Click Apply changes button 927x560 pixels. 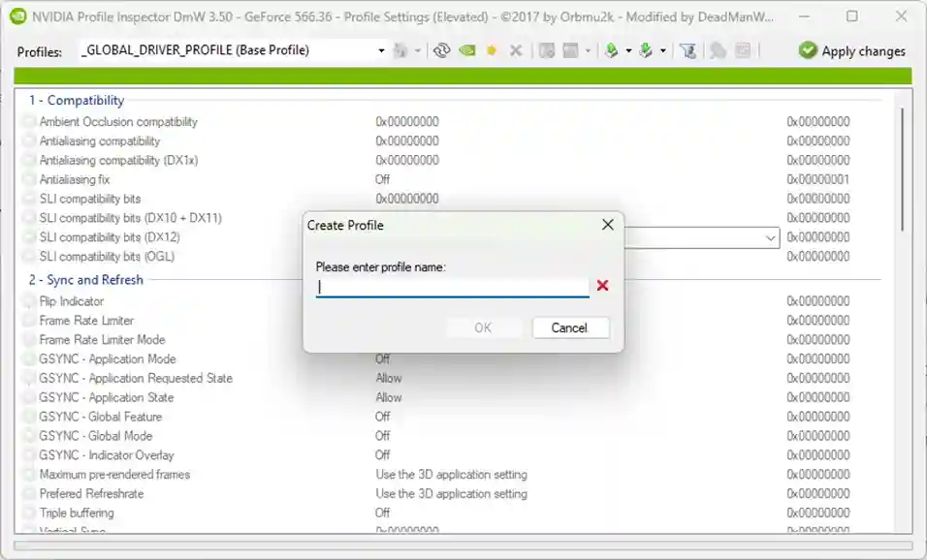click(x=852, y=51)
